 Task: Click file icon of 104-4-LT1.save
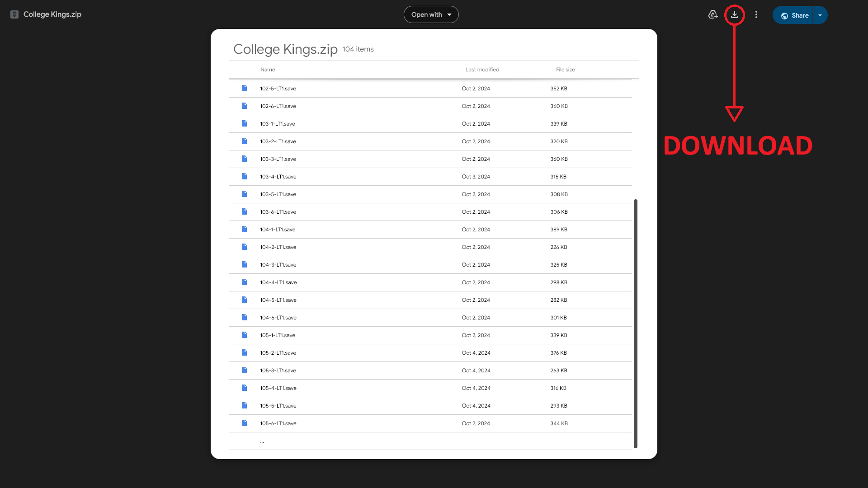click(244, 282)
